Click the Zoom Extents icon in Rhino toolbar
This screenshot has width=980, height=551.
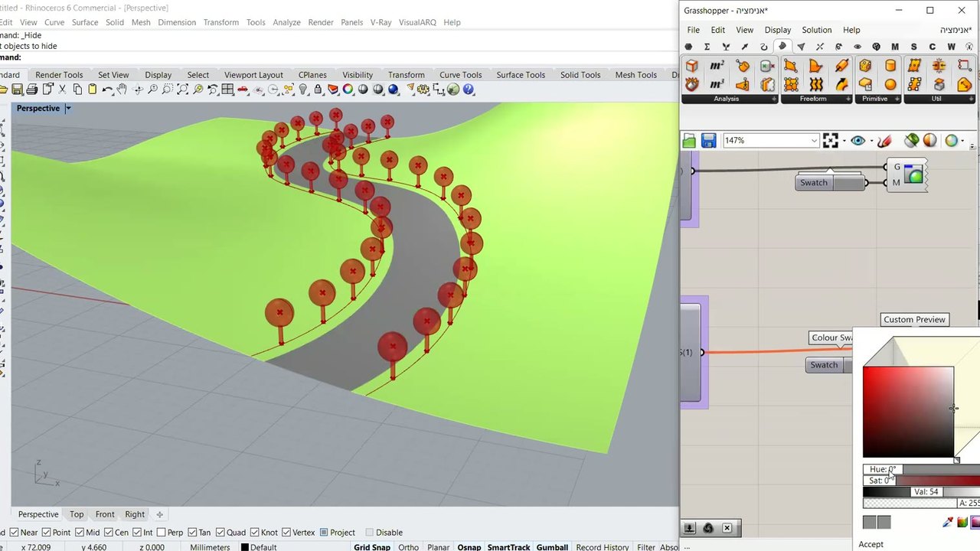(x=182, y=90)
